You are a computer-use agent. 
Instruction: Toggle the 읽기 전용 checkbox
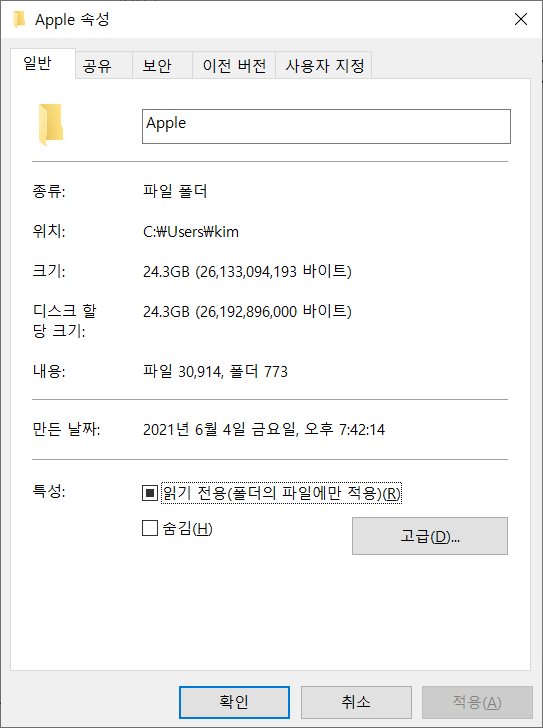[x=150, y=493]
